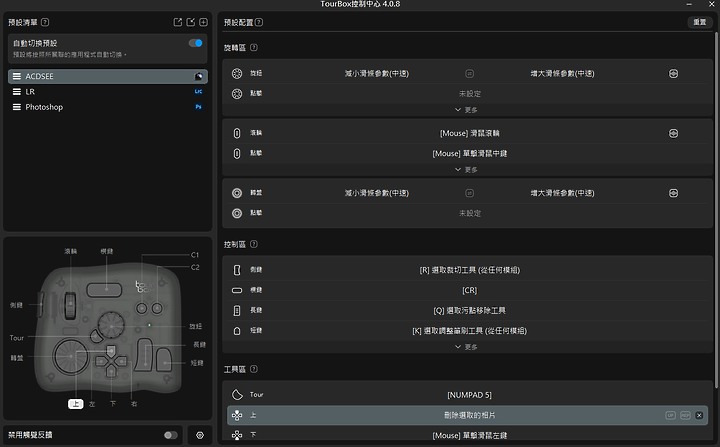This screenshot has width=720, height=447.
Task: Click the [Mouse] 滑鼠滾輪 scroll assignment
Action: (x=469, y=133)
